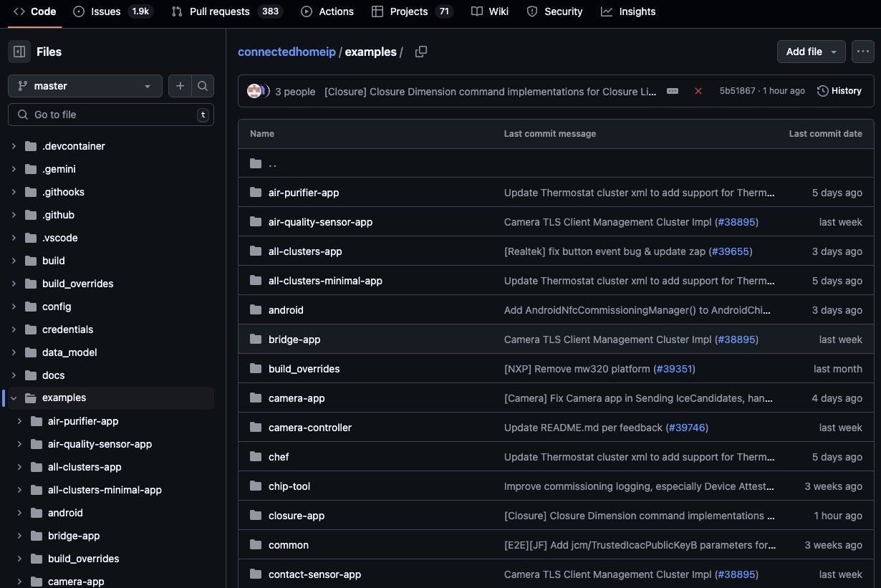This screenshot has height=588, width=881.
Task: Open pull request #39746 link
Action: pyautogui.click(x=686, y=428)
